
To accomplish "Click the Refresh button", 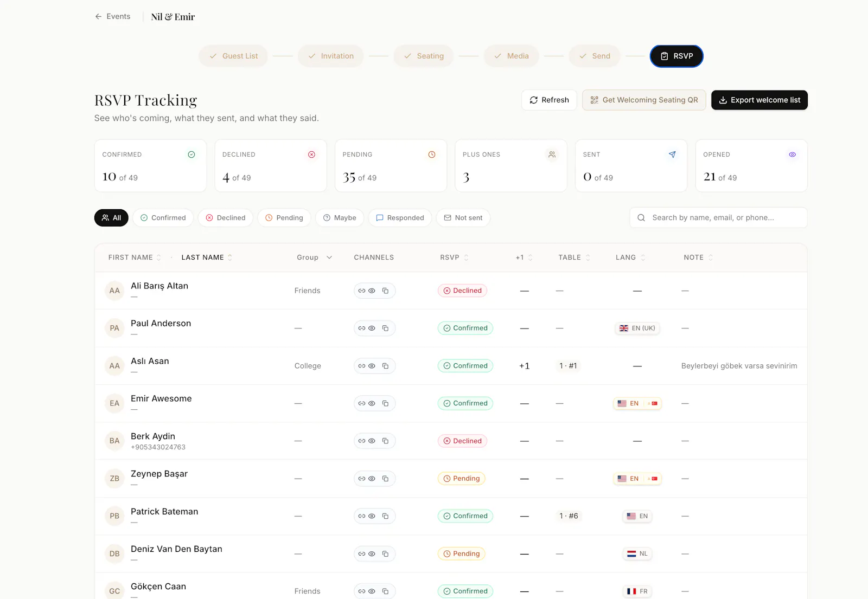I will tap(549, 100).
